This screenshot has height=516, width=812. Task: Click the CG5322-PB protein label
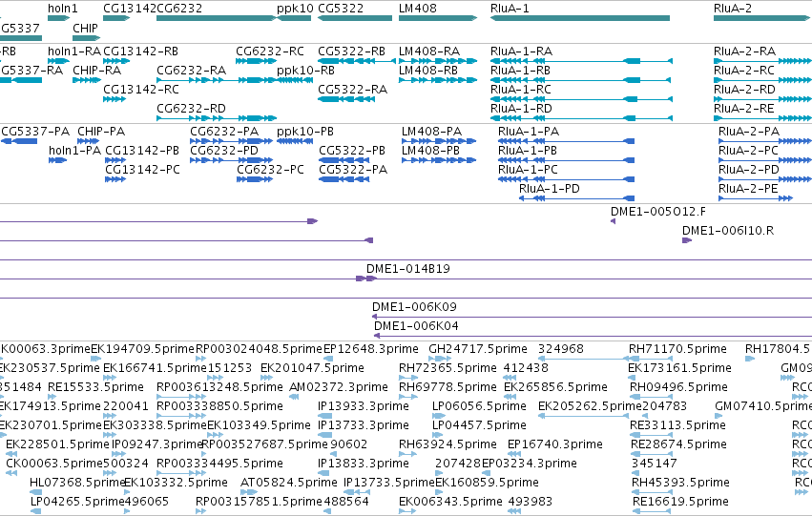click(x=352, y=151)
